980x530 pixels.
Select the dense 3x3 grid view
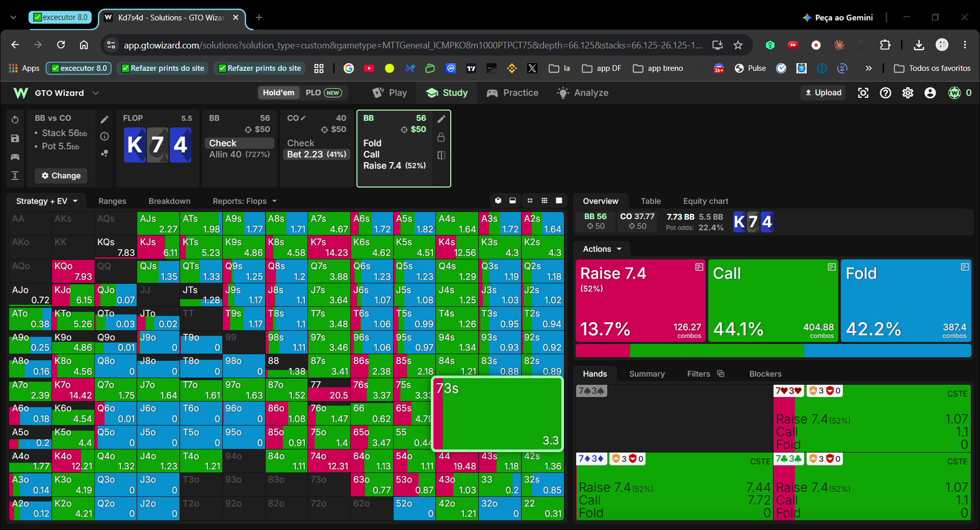coord(545,201)
